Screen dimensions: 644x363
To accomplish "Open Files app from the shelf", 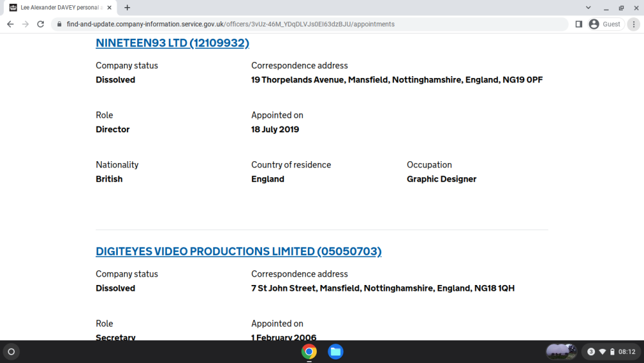I will click(x=336, y=351).
